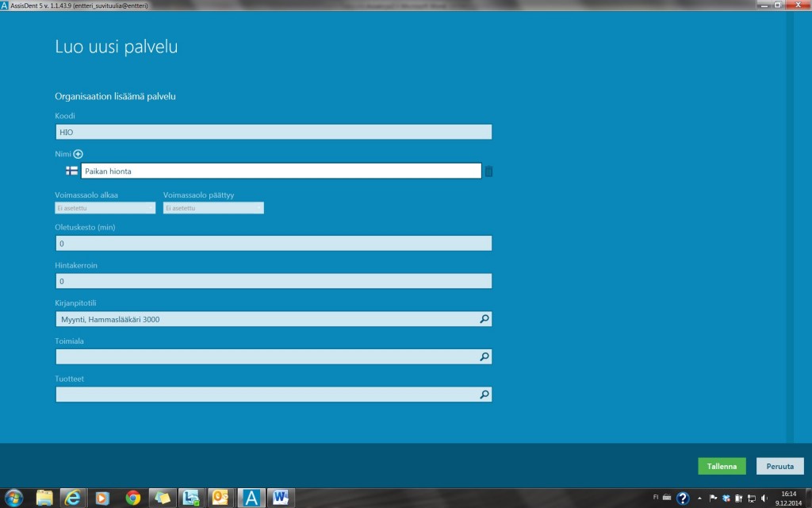Open Google Chrome from the taskbar

pos(132,498)
